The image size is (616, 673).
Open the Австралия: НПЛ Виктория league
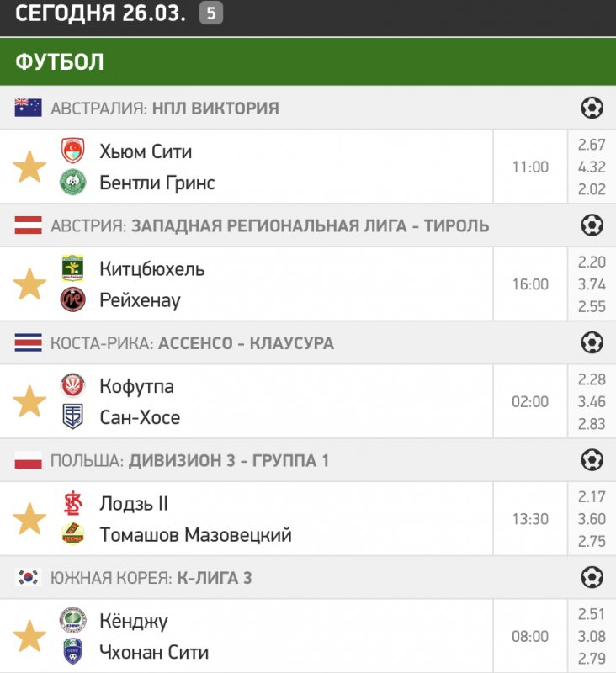pos(164,109)
